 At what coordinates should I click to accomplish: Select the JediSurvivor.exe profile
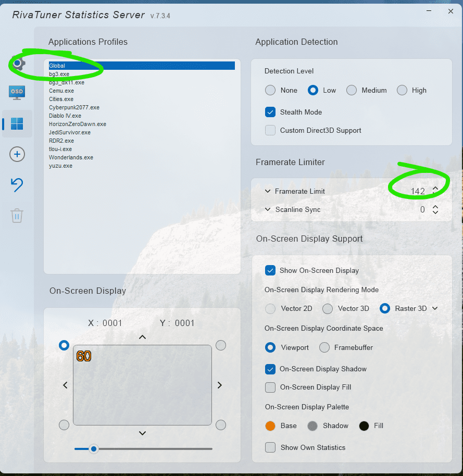(142, 132)
